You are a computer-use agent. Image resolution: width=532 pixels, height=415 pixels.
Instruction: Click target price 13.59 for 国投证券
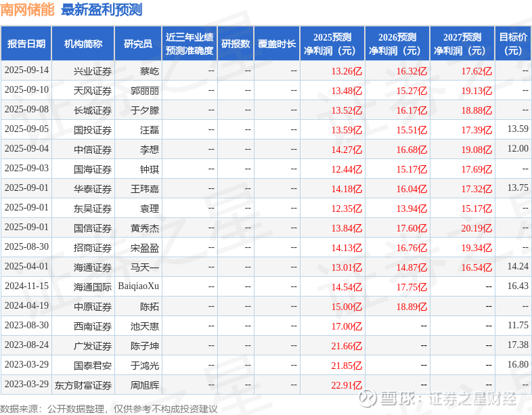point(518,129)
